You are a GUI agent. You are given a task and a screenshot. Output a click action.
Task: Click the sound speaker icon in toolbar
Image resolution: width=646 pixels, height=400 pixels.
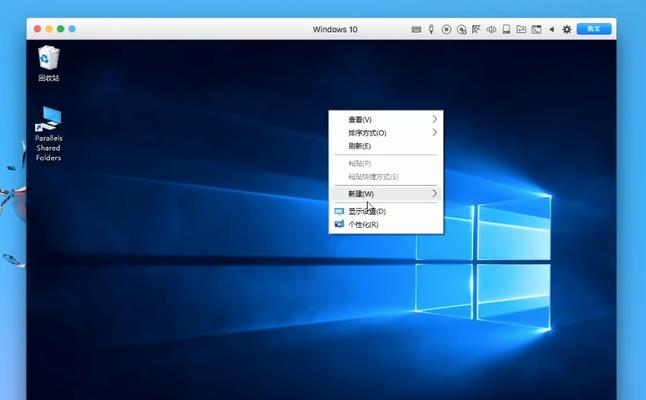(491, 29)
